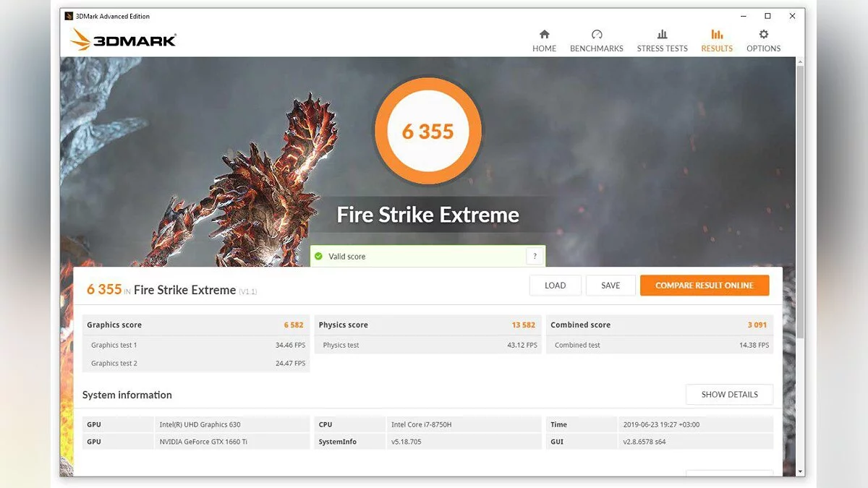Click the scrollbar down arrow
This screenshot has width=868, height=488.
pyautogui.click(x=799, y=471)
